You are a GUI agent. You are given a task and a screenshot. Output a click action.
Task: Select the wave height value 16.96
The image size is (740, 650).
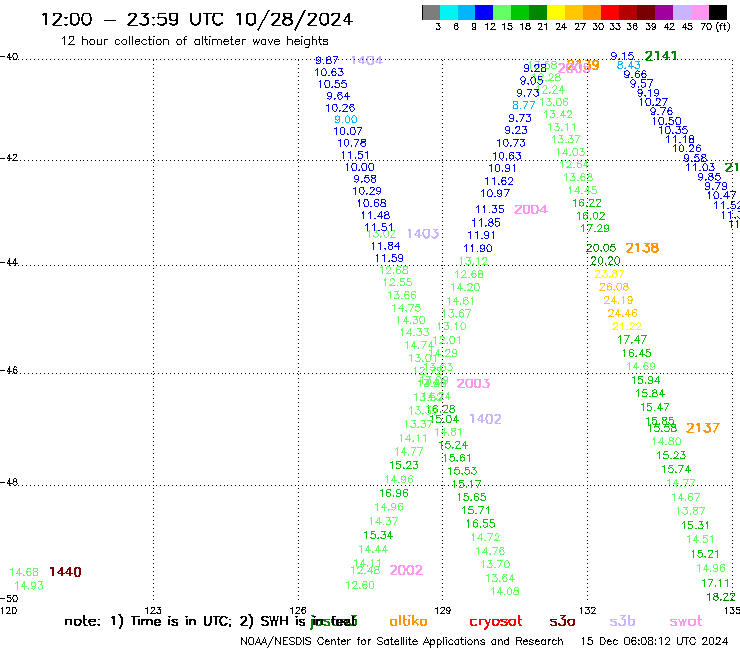click(394, 493)
